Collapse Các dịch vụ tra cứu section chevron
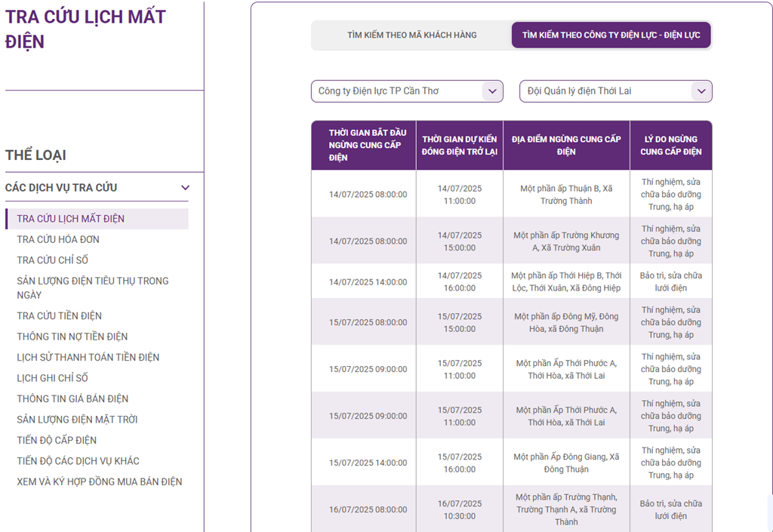This screenshot has width=773, height=532. click(186, 188)
